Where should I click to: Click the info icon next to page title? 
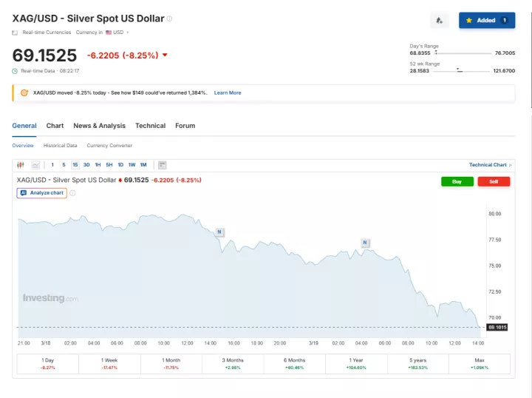(x=170, y=18)
